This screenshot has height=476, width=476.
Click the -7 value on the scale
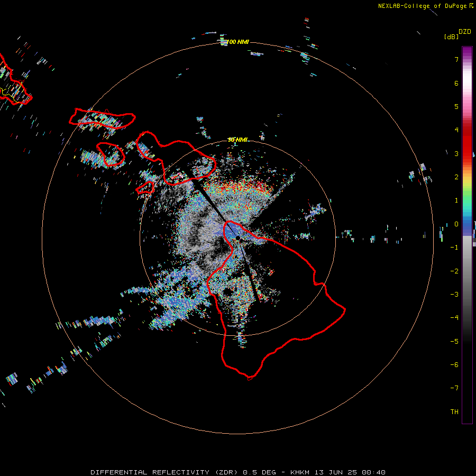pos(454,388)
